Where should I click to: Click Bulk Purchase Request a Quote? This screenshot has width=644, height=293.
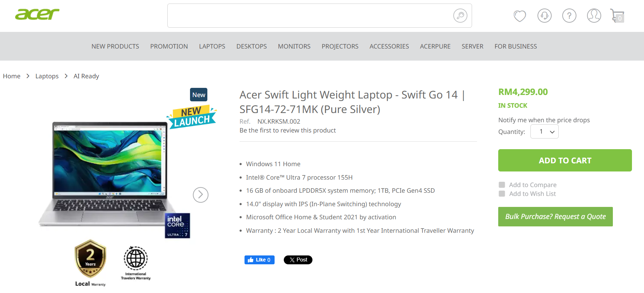pos(556,216)
